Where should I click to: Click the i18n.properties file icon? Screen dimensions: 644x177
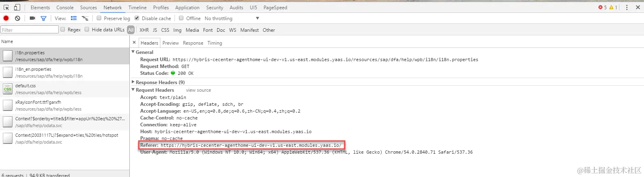tap(8, 56)
